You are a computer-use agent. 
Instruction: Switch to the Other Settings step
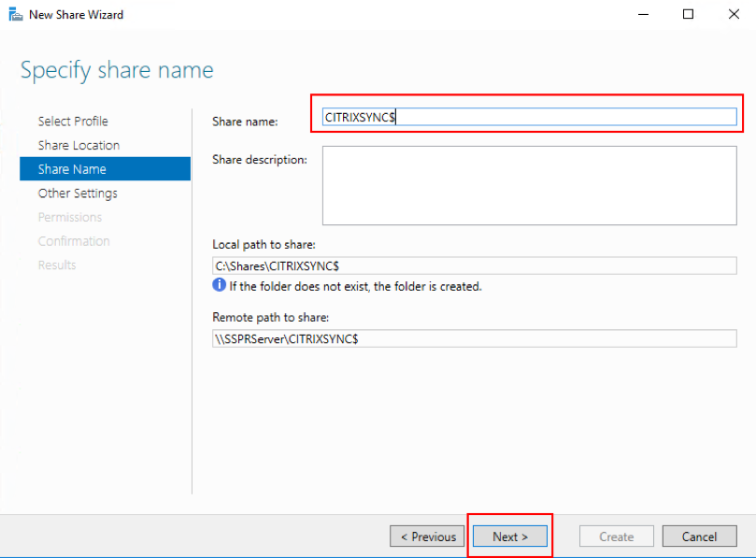[78, 193]
